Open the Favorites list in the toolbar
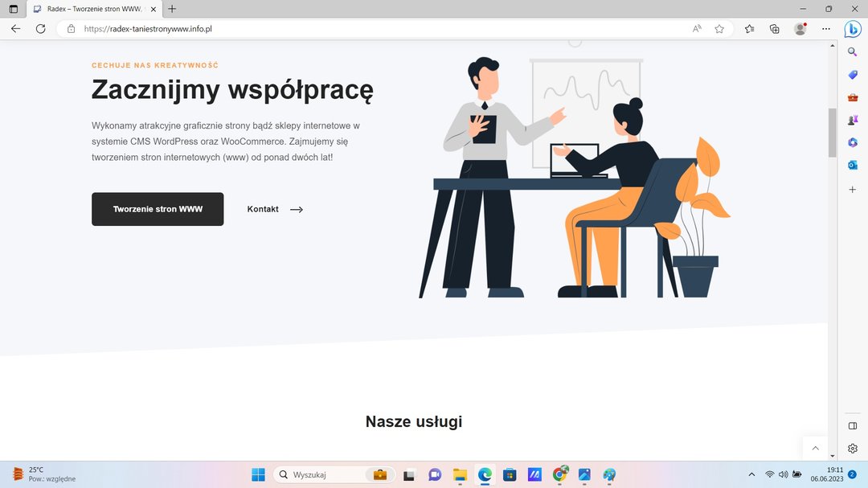868x488 pixels. (x=749, y=29)
